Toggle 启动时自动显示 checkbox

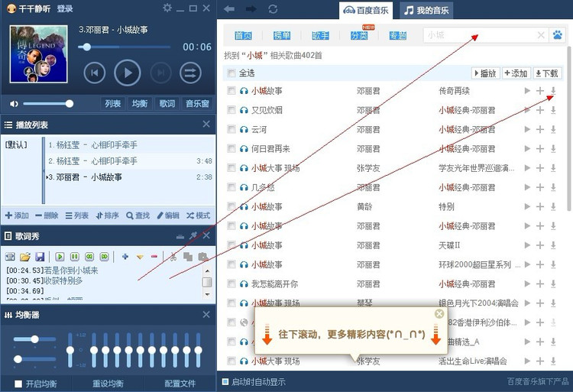[x=225, y=382]
